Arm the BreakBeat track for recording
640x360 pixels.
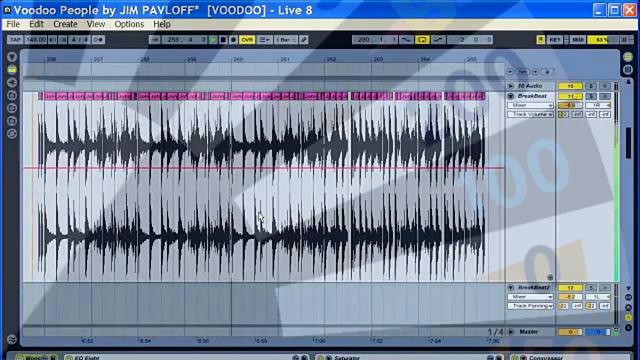605,96
